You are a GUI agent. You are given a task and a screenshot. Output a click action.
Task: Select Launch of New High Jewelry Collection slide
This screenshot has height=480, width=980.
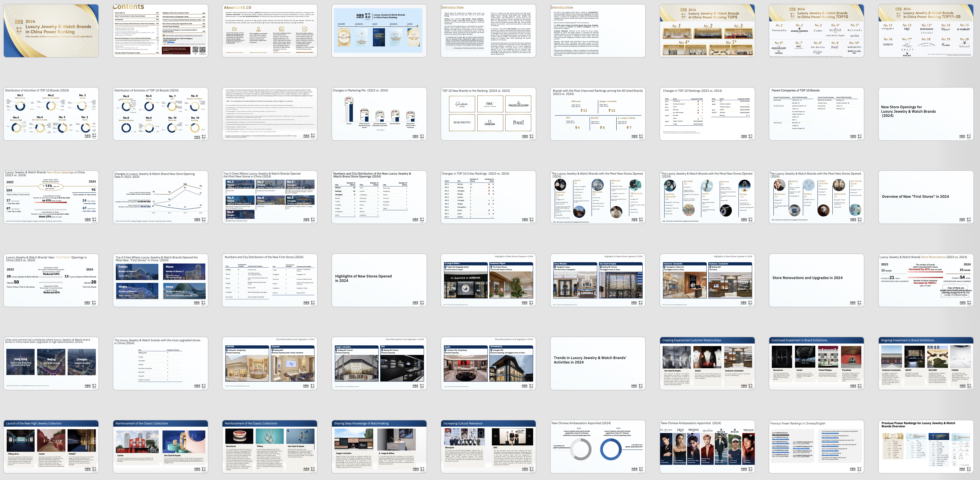(x=51, y=446)
